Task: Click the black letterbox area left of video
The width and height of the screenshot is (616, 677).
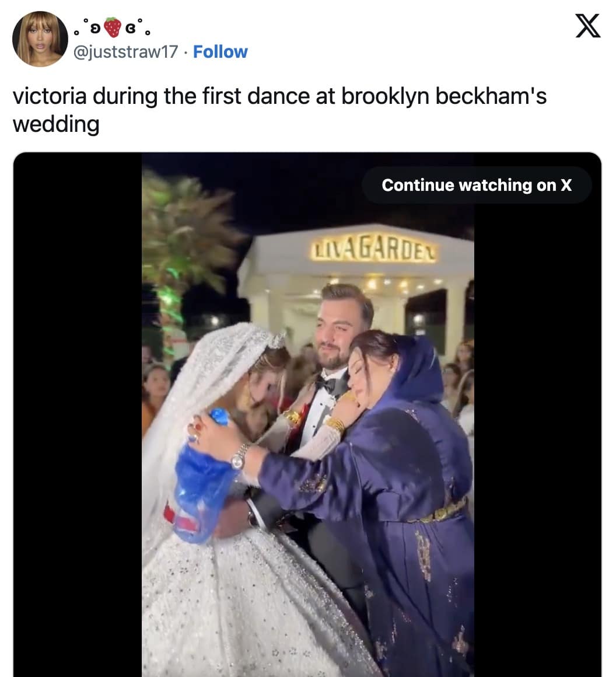Action: point(78,414)
